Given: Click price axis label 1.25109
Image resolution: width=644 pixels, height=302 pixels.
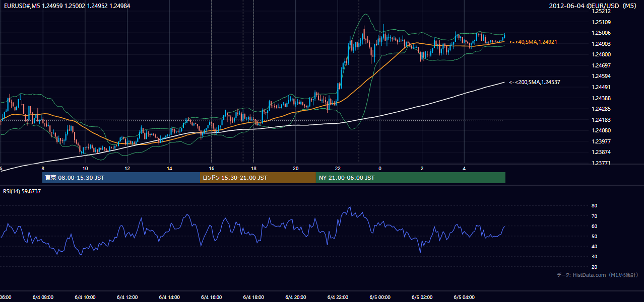Looking at the screenshot, I should coord(601,22).
